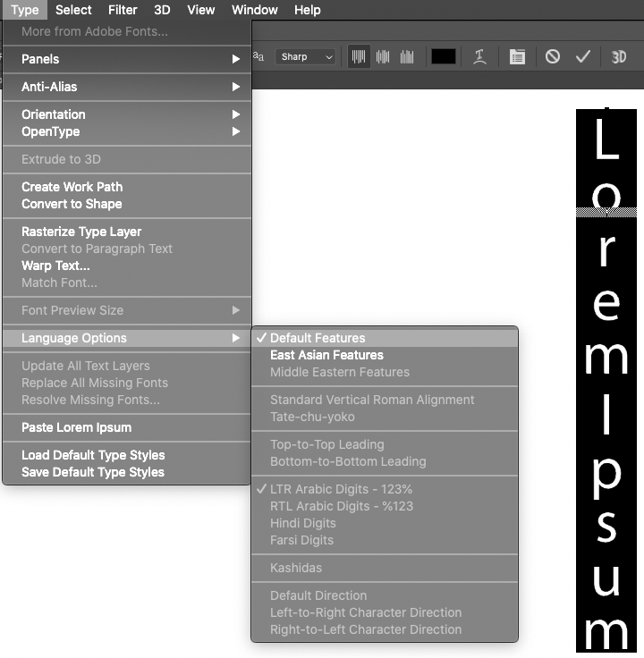
Task: Enable East Asian Features
Action: click(x=385, y=355)
